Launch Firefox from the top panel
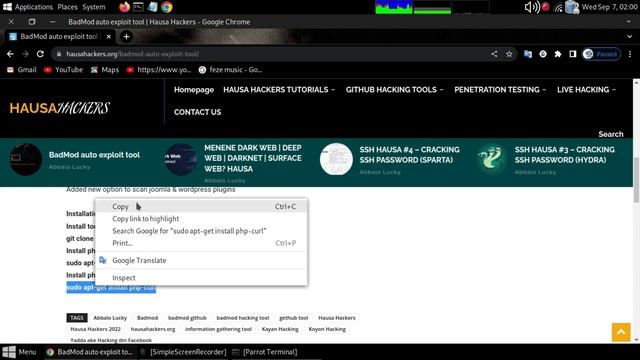This screenshot has height=360, width=640. click(124, 7)
